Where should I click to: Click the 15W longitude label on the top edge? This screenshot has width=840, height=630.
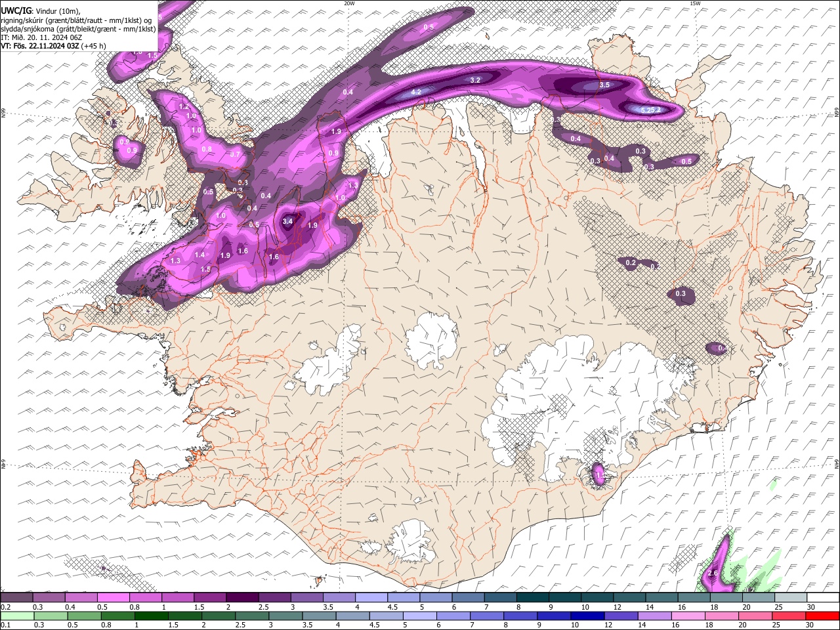695,3
